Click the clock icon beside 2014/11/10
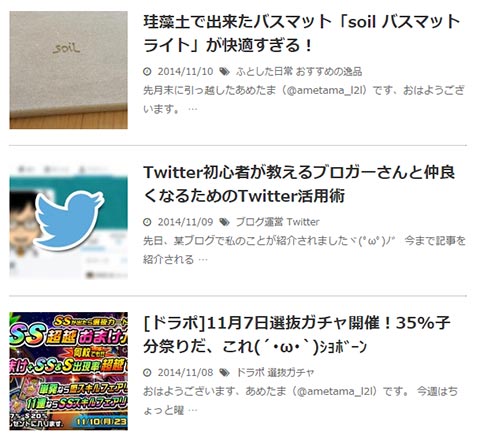Image resolution: width=480 pixels, height=439 pixels. coord(147,71)
